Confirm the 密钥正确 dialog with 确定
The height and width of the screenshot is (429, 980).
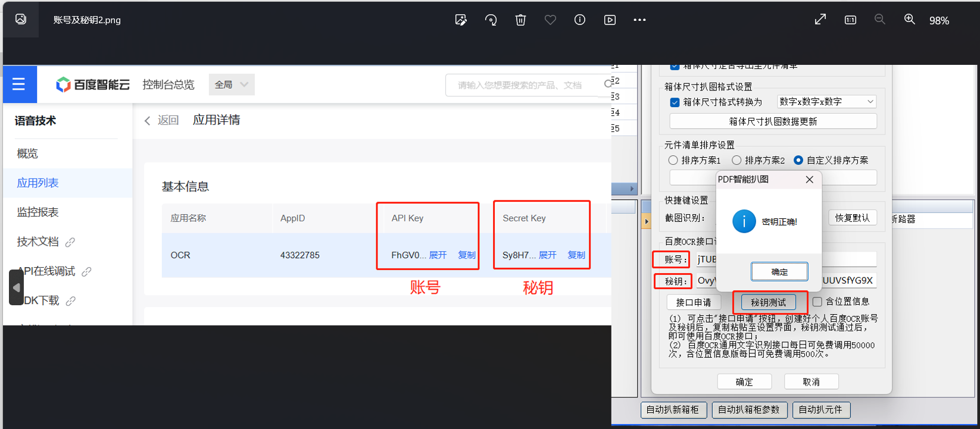[x=779, y=271]
